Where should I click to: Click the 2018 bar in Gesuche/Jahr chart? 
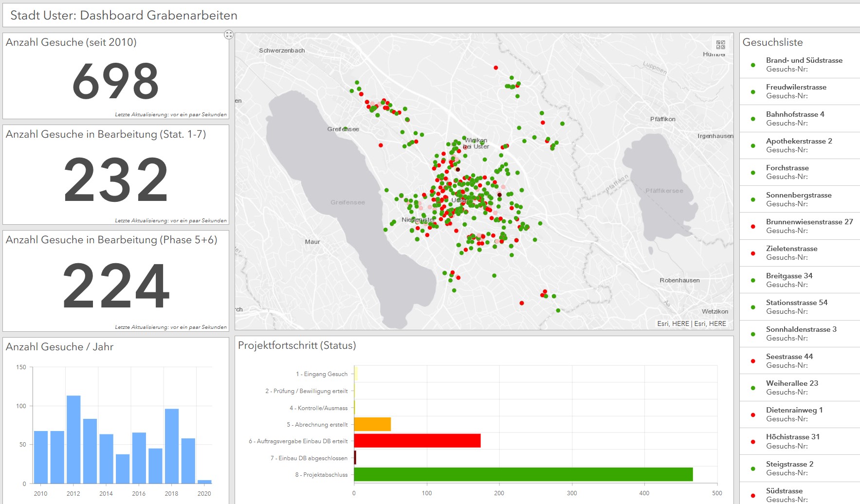coord(171,446)
